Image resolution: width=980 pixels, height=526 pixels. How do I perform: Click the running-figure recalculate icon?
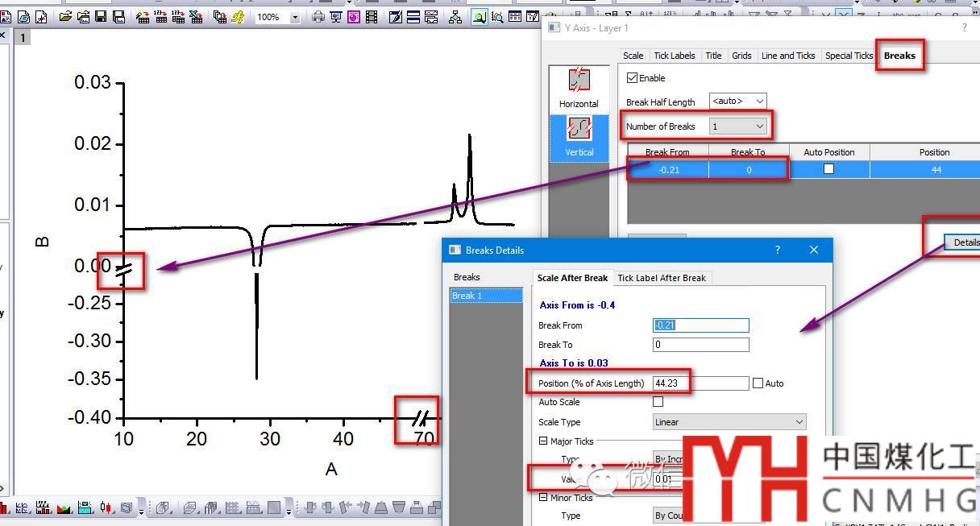tap(238, 17)
